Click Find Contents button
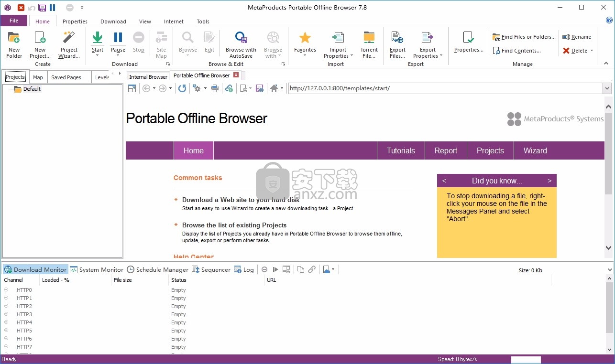Screen dimensions: 615x364 (x=517, y=51)
